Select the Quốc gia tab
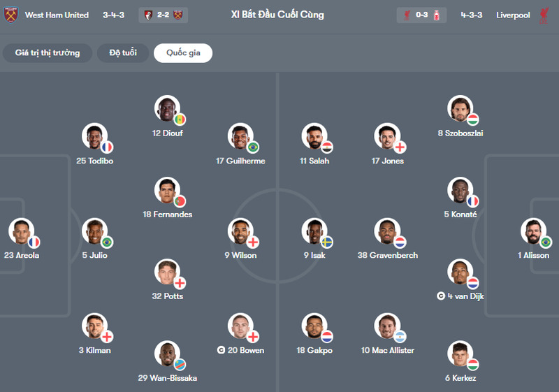 coord(183,53)
